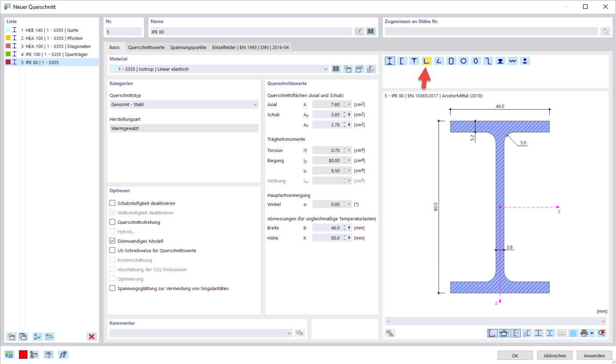Enable US-Schreibweise für Querschnittswerte
Screen dimensions: 616x364
(113, 251)
